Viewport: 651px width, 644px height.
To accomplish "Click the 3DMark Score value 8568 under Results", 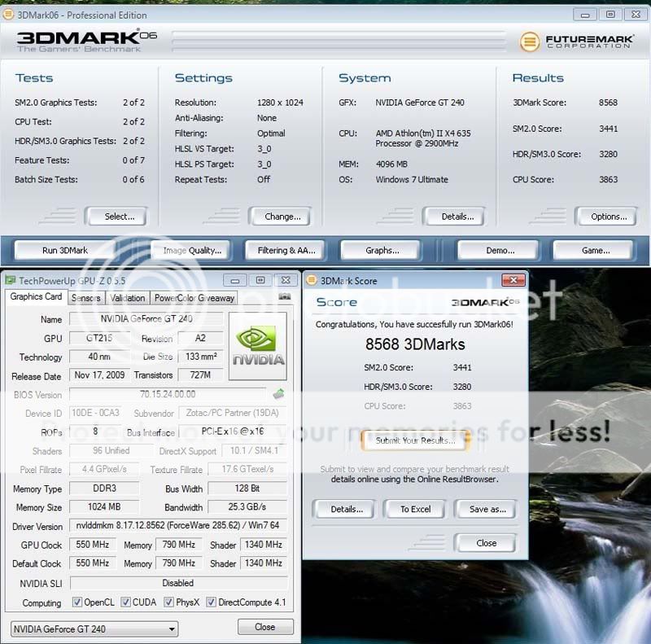I will 608,103.
